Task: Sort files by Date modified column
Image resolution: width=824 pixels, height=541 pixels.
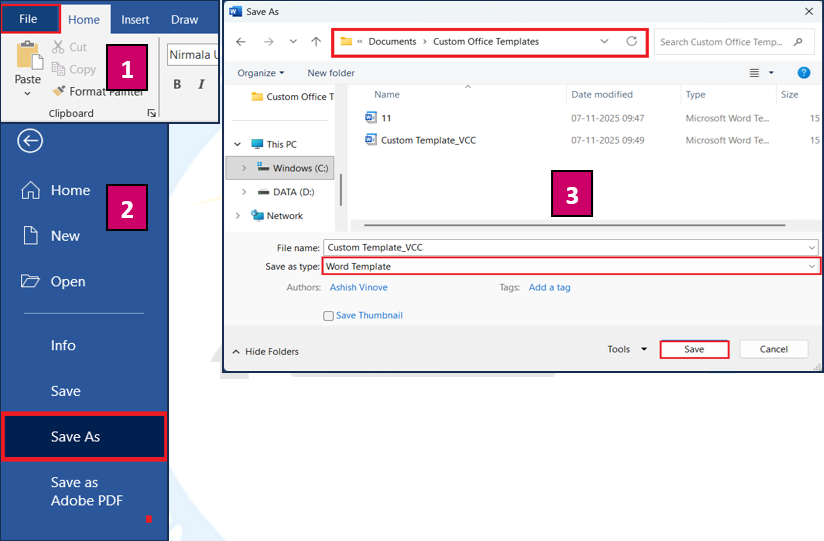Action: coord(602,95)
